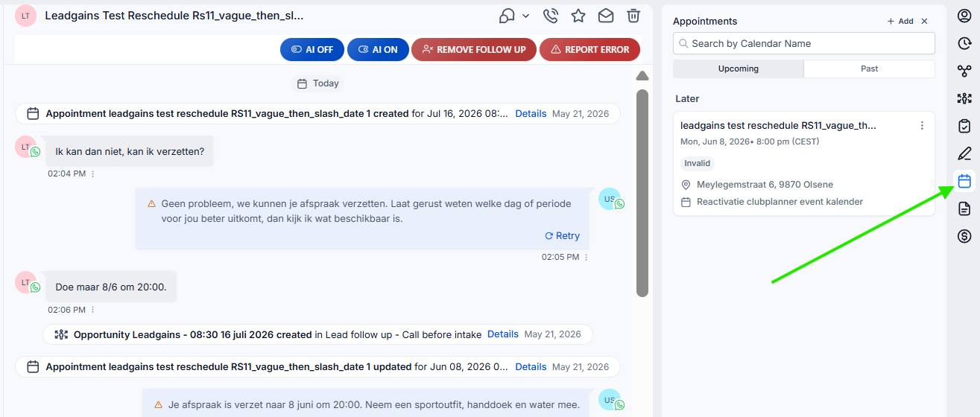Image resolution: width=980 pixels, height=417 pixels.
Task: Open the opportunities pipeline icon in sidebar
Action: coord(964,98)
